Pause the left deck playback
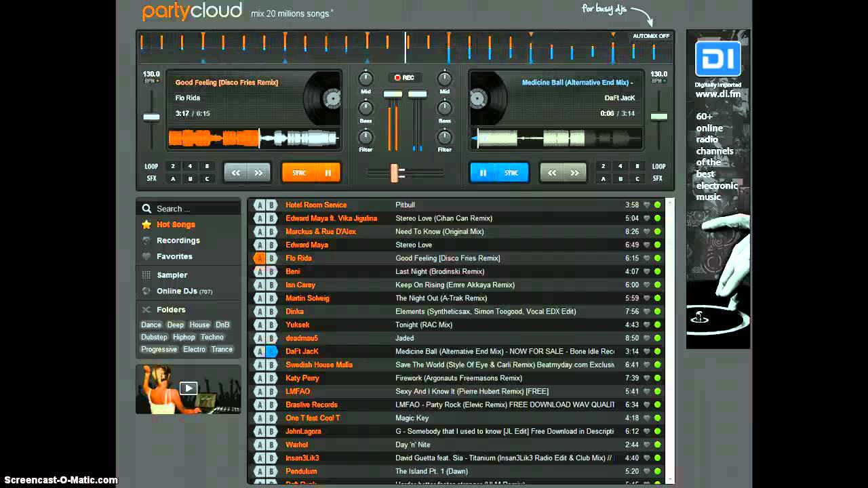 click(328, 173)
